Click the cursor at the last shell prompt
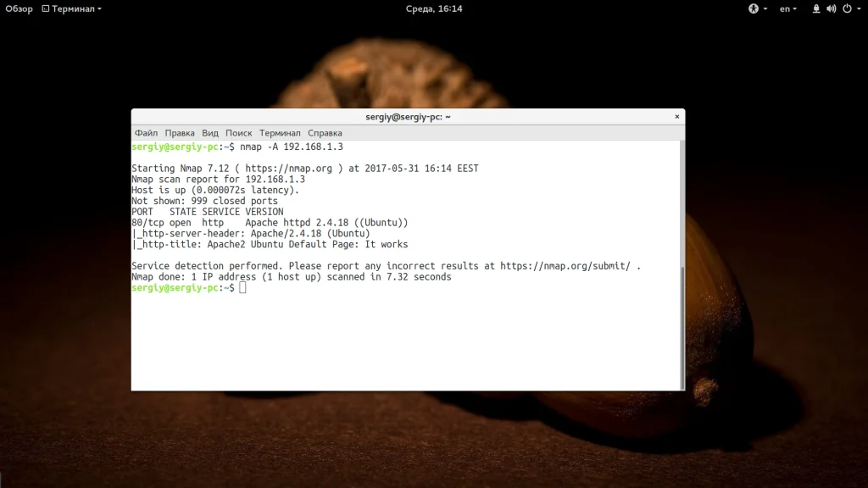The image size is (868, 488). [242, 288]
